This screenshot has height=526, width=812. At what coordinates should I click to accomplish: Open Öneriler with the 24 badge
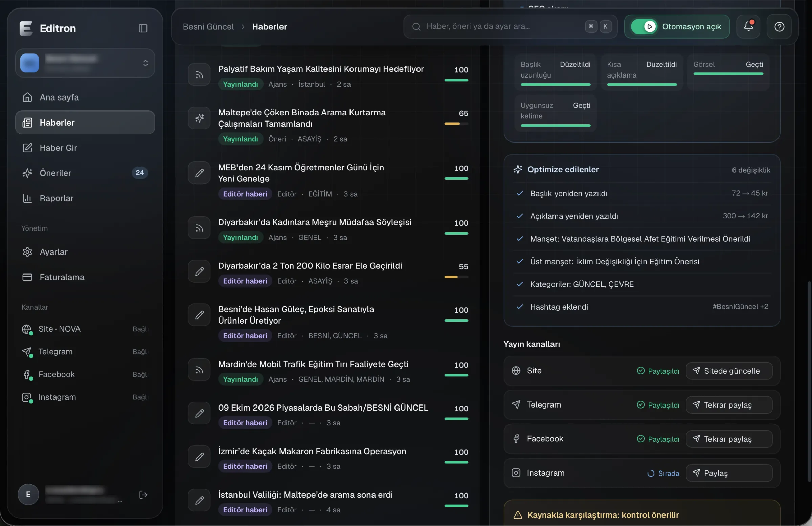coord(85,173)
